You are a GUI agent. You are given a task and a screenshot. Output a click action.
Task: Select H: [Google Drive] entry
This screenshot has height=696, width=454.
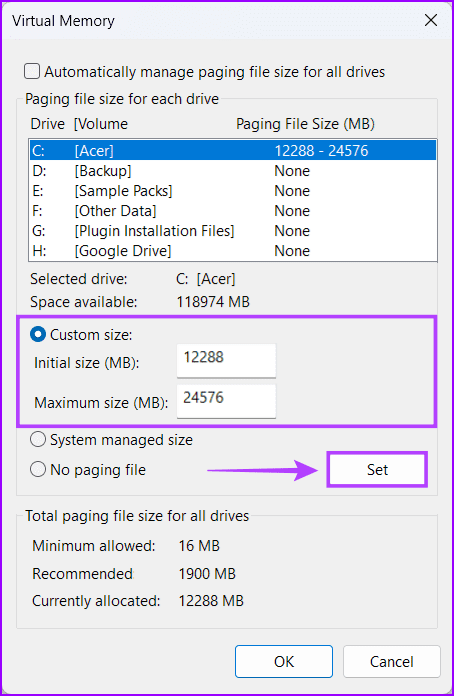233,251
